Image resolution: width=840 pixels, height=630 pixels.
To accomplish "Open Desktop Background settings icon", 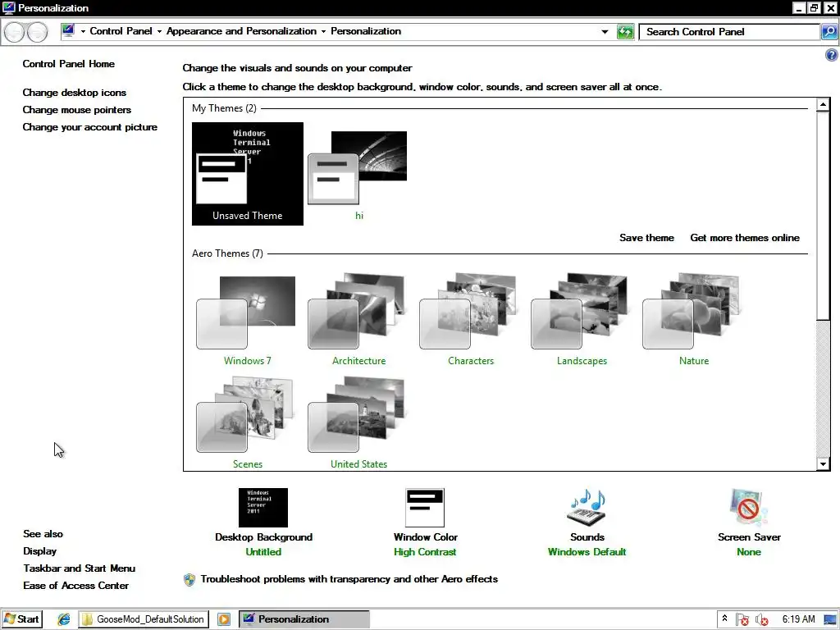I will 263,507.
